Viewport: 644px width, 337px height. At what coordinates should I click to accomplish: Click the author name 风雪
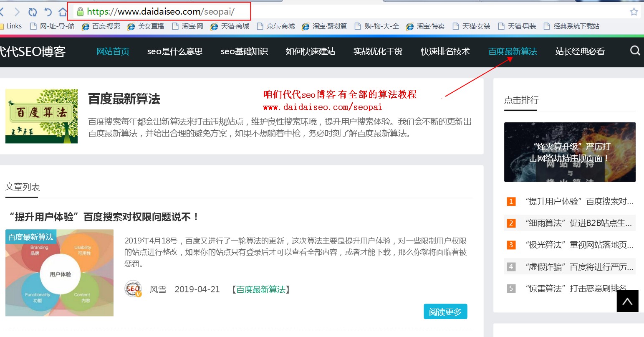158,289
